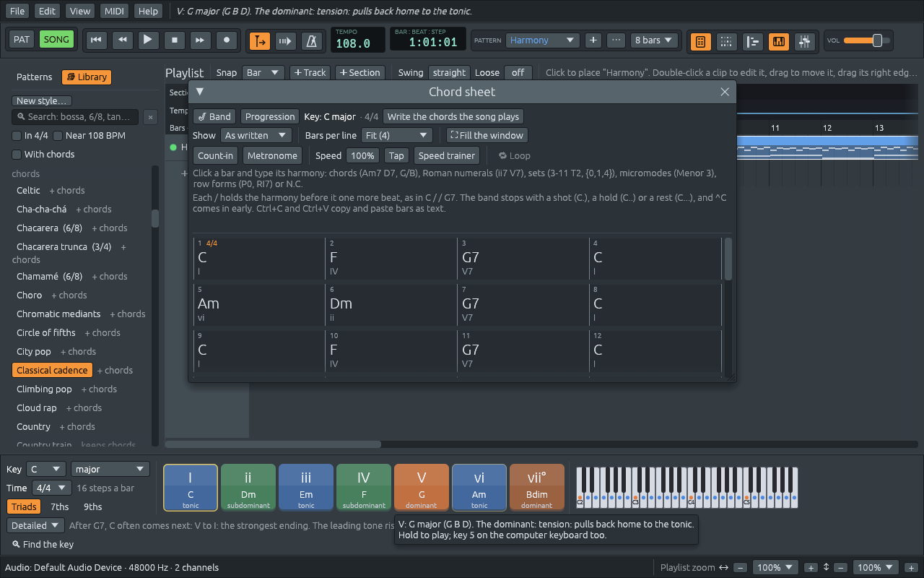The image size is (924, 578).
Task: Click the Fill the window button
Action: (487, 135)
